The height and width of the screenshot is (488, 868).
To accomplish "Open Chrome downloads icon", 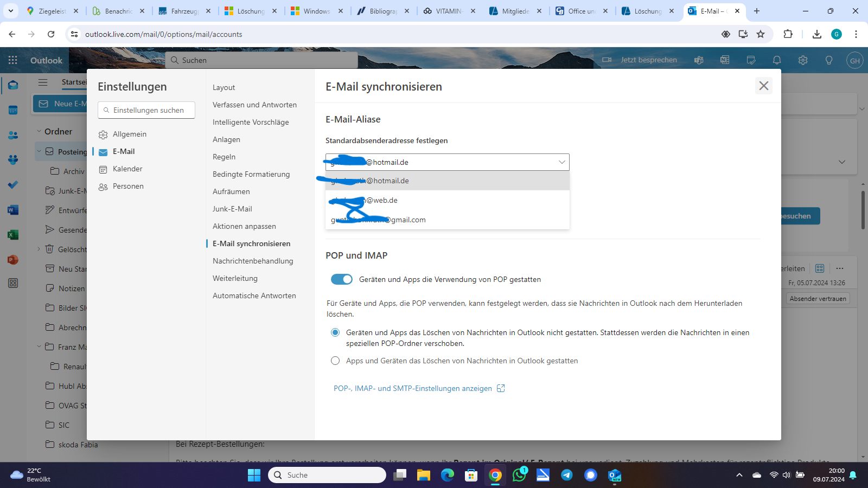I will point(816,34).
